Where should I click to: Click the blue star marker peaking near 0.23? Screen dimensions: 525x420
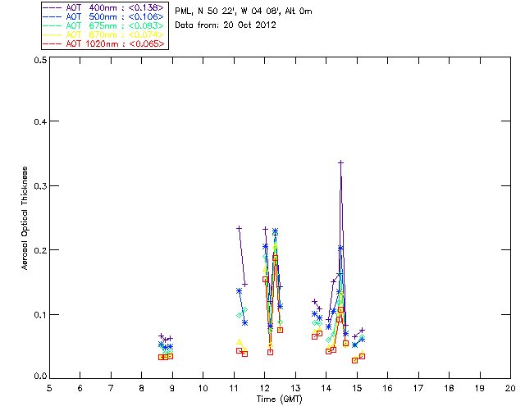click(x=275, y=231)
